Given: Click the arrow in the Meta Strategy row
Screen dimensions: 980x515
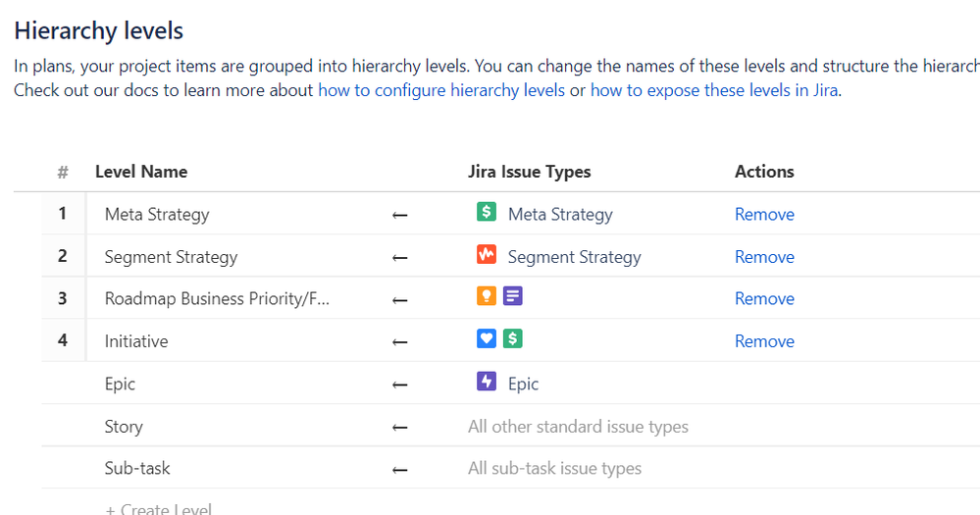Looking at the screenshot, I should pos(399,215).
